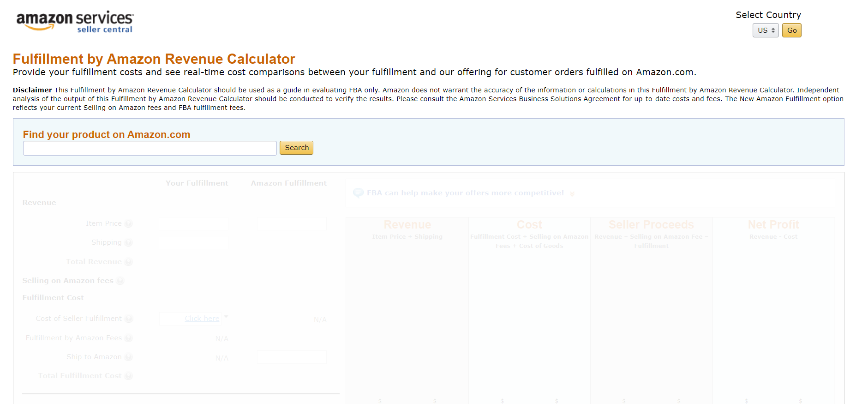
Task: Open the Select Country dropdown showing US
Action: coord(766,30)
